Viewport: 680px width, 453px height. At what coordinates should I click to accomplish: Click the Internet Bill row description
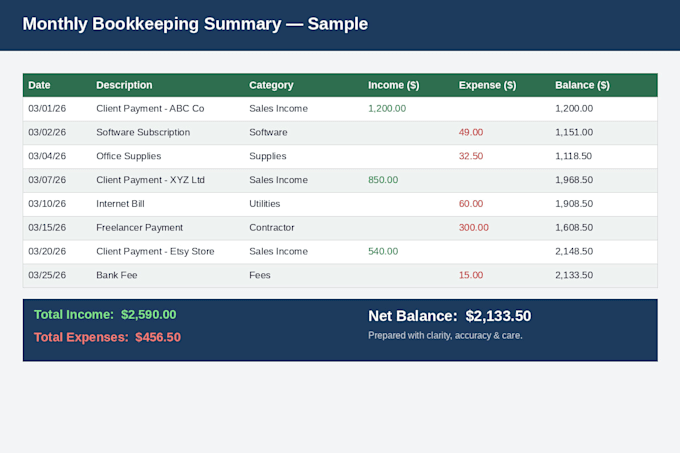click(120, 204)
